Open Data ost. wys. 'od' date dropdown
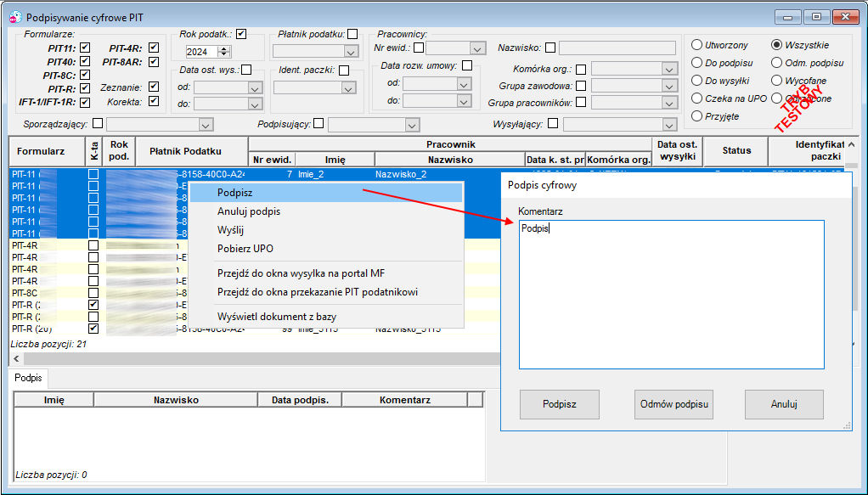 255,88
